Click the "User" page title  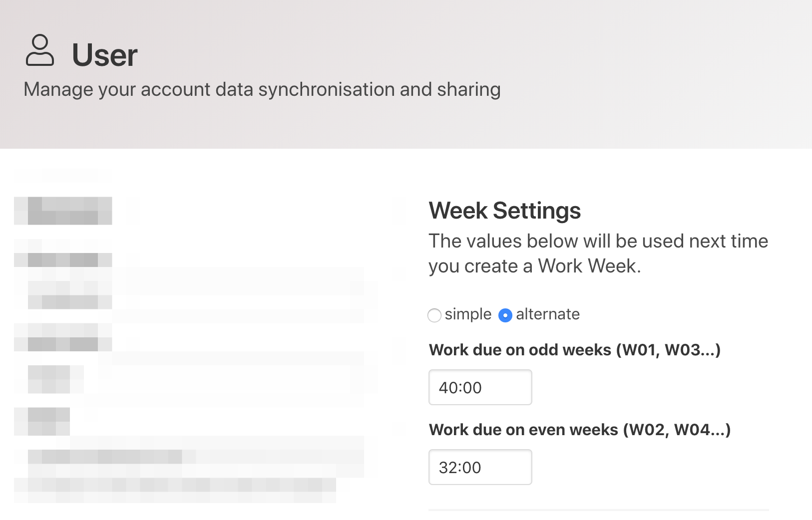(x=104, y=55)
